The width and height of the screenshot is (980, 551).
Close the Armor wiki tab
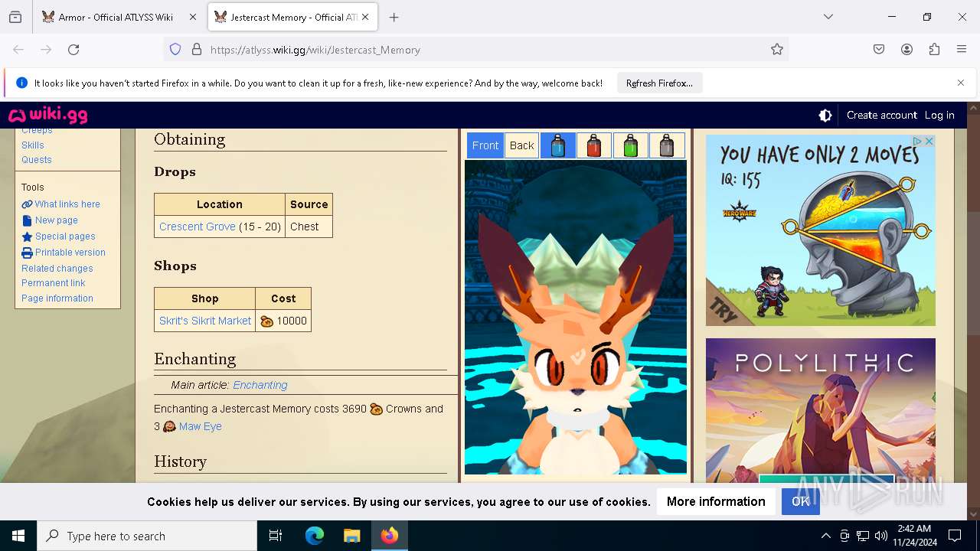pos(193,17)
